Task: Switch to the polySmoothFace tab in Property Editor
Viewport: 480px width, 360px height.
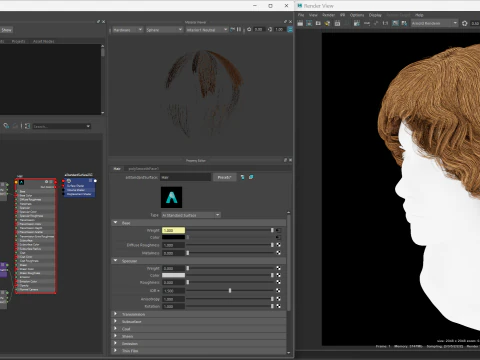Action: click(143, 169)
